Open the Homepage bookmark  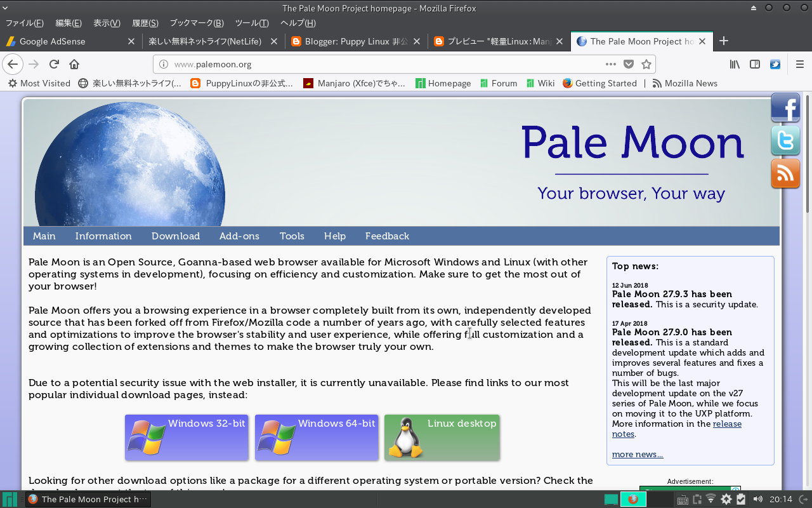(443, 83)
